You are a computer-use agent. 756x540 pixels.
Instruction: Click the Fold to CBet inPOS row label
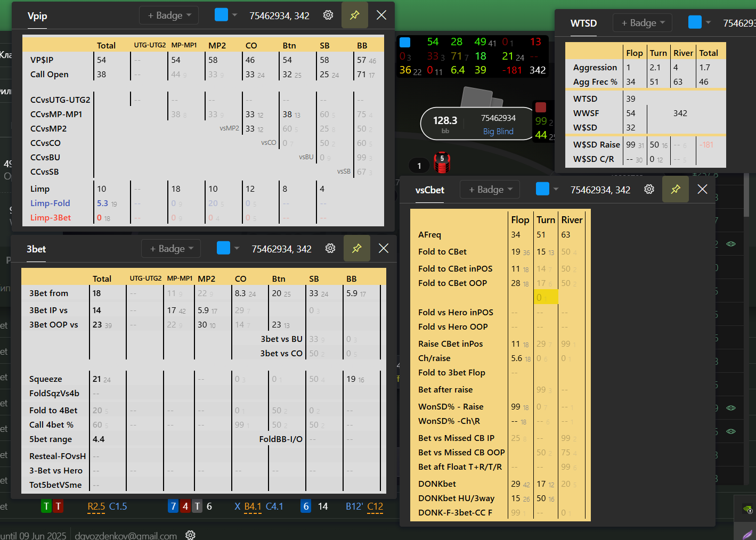pyautogui.click(x=455, y=269)
